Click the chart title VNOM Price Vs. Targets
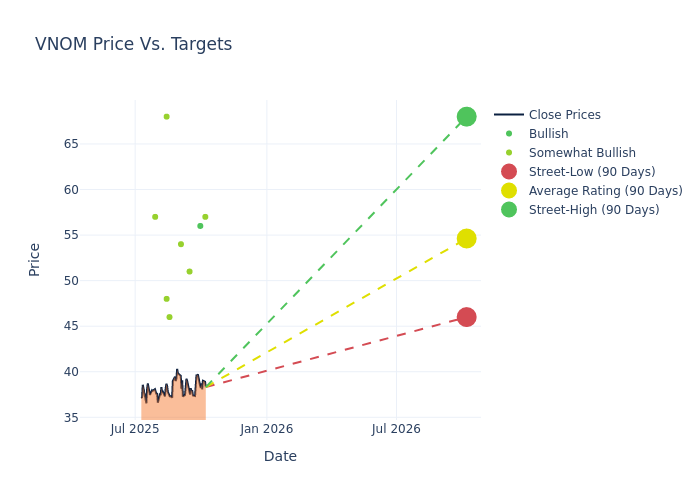Image resolution: width=700 pixels, height=500 pixels. click(133, 44)
